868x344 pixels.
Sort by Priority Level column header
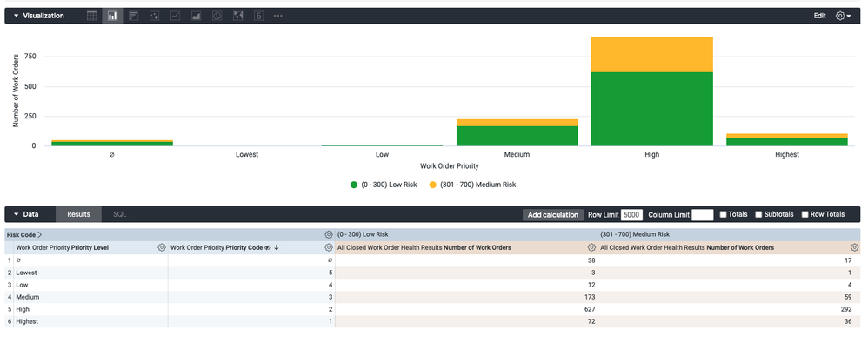(62, 247)
